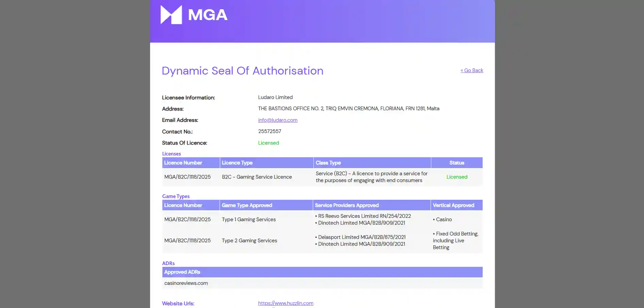Select the address starting with THE BASTIONS OFFICE
This screenshot has height=308, width=644.
click(349, 109)
